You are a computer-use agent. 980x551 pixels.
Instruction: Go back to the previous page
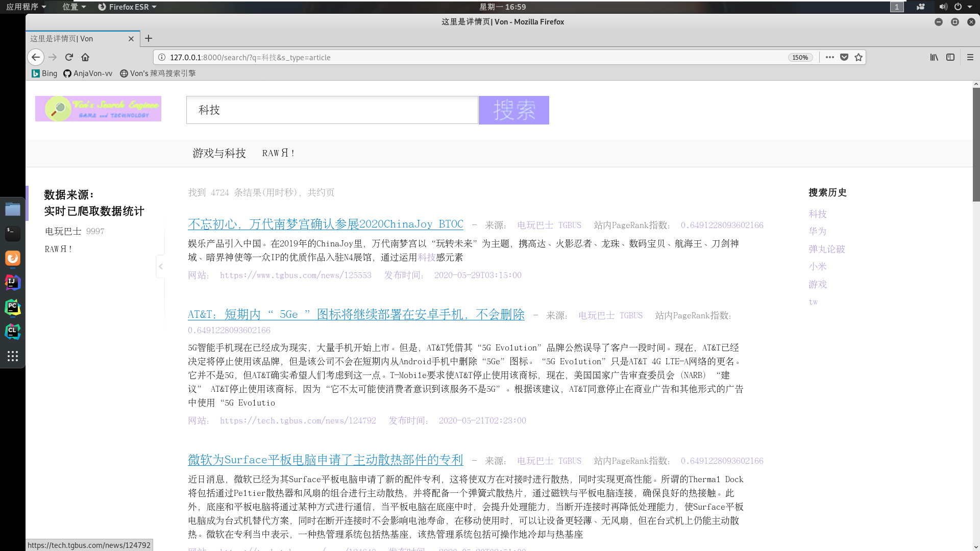point(36,57)
